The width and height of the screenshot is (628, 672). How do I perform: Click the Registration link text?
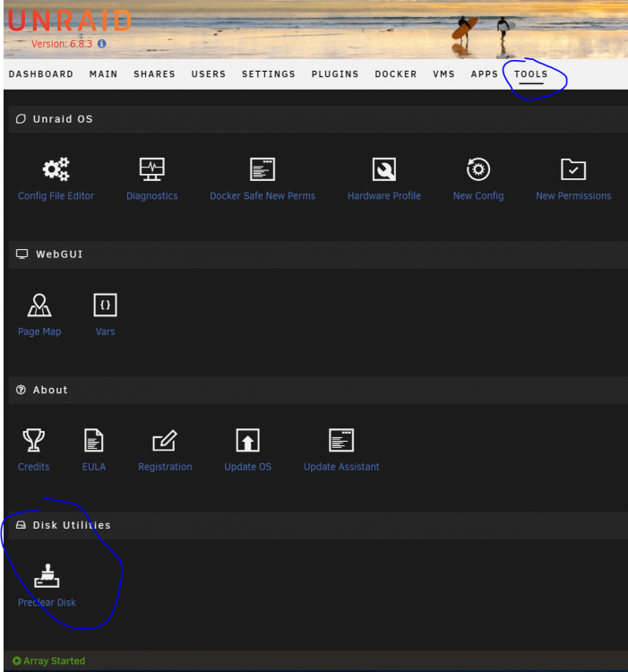[165, 467]
